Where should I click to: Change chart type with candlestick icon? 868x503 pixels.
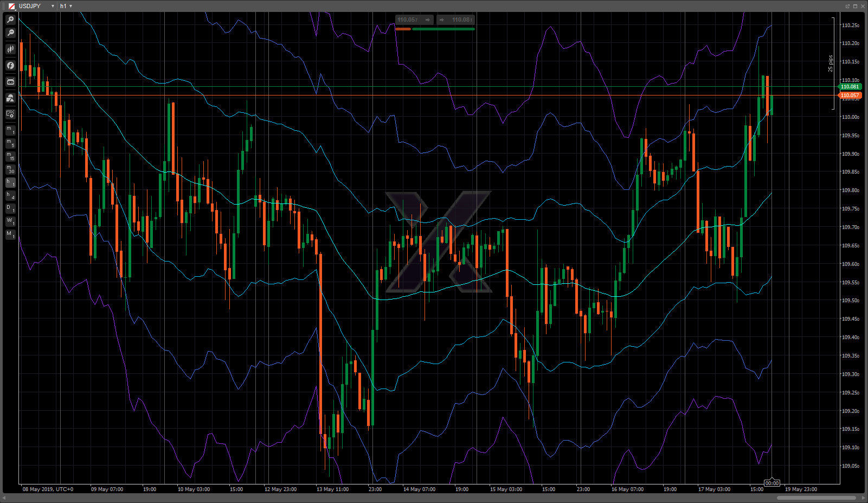10,49
